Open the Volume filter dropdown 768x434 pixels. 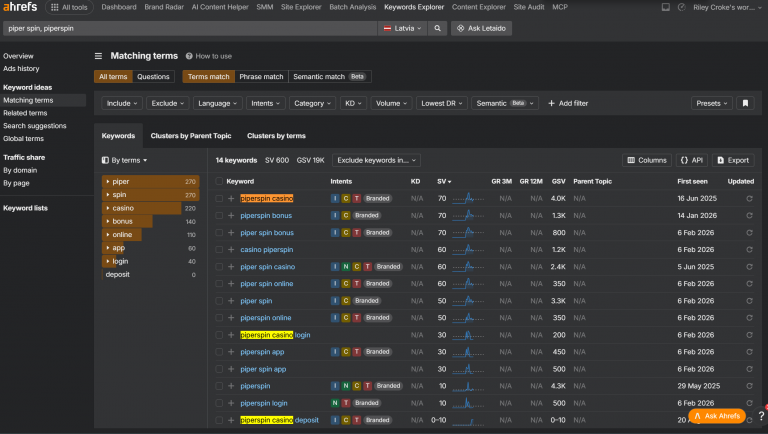coord(391,103)
